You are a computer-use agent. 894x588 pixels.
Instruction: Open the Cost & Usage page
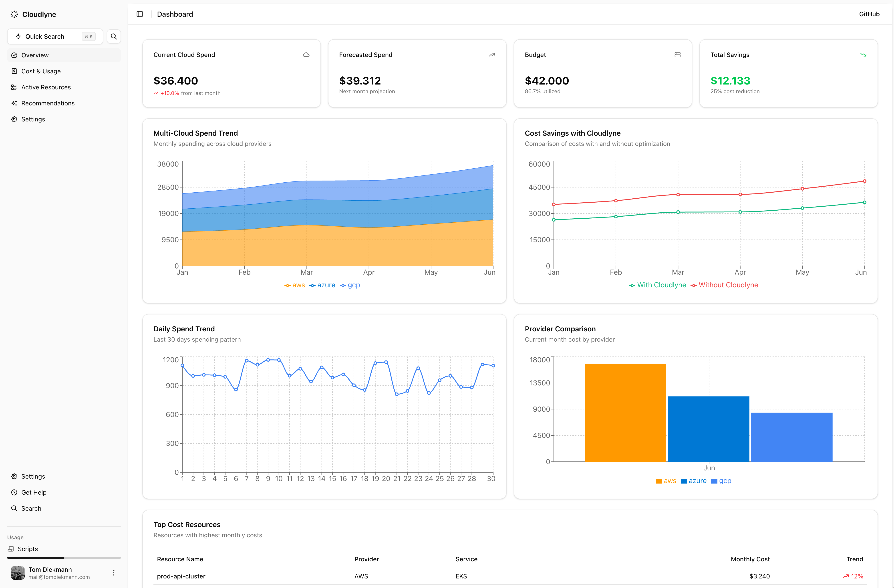41,71
